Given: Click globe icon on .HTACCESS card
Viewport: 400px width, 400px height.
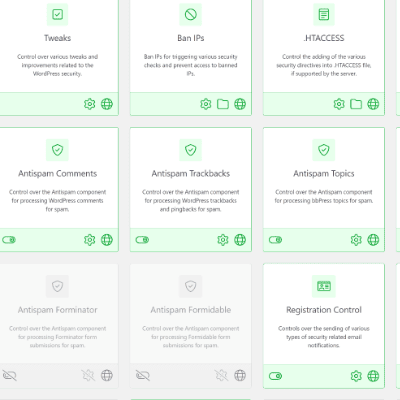Looking at the screenshot, I should [373, 104].
